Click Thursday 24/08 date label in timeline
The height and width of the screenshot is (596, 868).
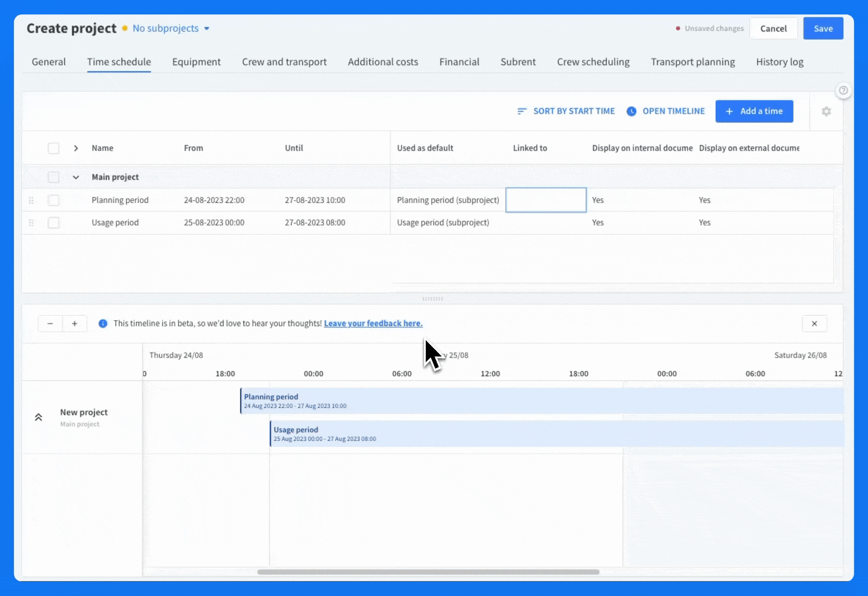(x=176, y=355)
